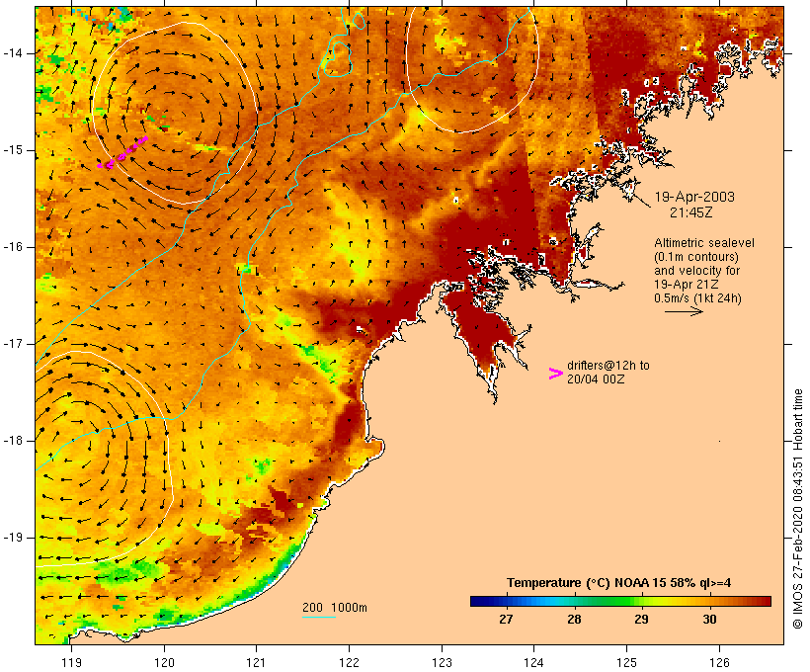Click the 'and velocity for' text line
Image resolution: width=810 pixels, height=672 pixels.
(x=696, y=271)
